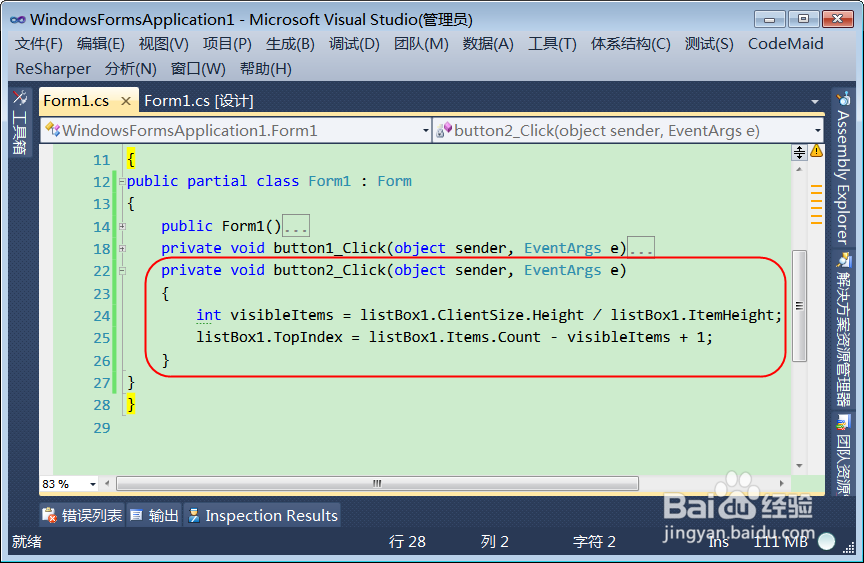Open the 体系结构(C) menu

tap(630, 44)
